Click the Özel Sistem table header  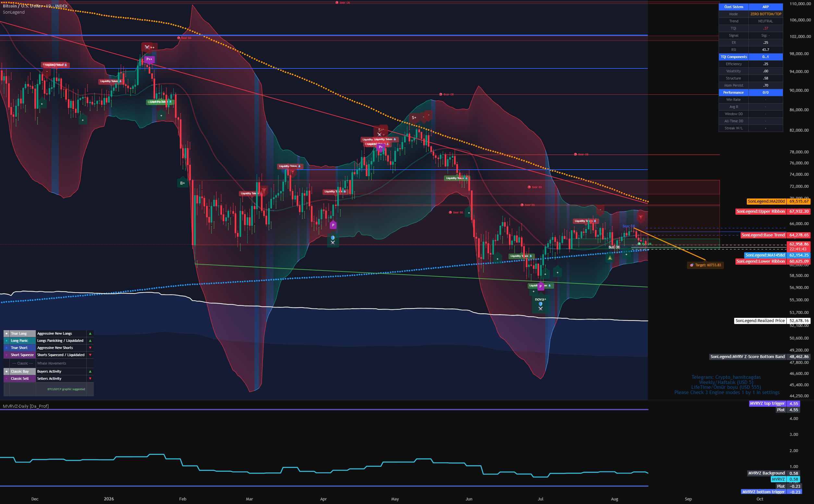pos(734,7)
